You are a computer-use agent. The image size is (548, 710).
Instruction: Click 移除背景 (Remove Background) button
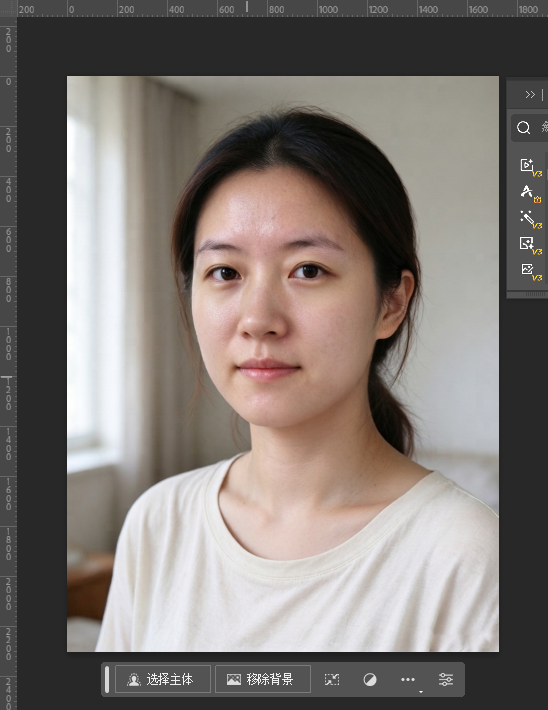coord(263,679)
